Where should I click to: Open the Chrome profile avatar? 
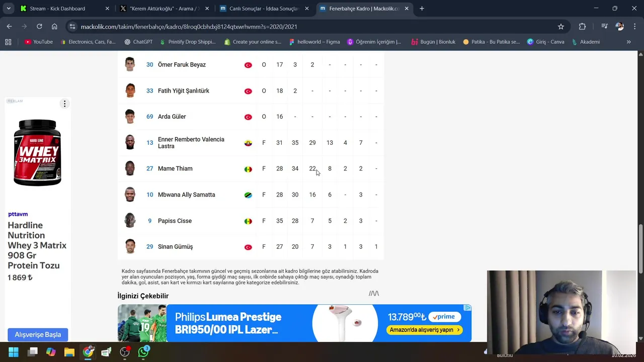[619, 26]
